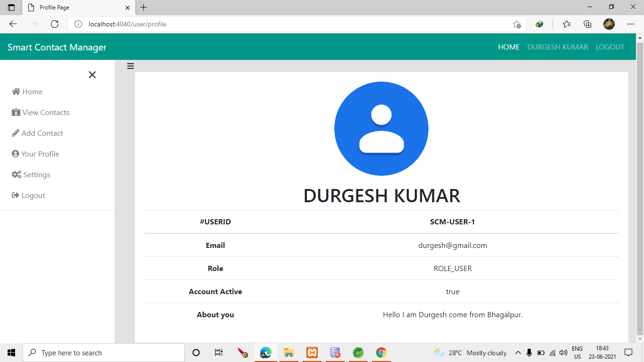Open the browser settings three-dot menu
The height and width of the screenshot is (362, 644).
[x=631, y=24]
